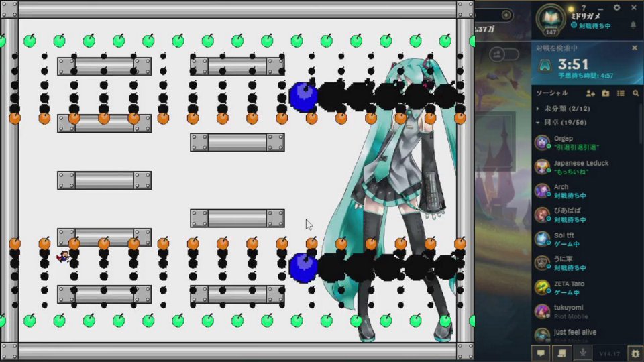Open the help question mark icon
This screenshot has width=644, height=362.
tap(583, 8)
